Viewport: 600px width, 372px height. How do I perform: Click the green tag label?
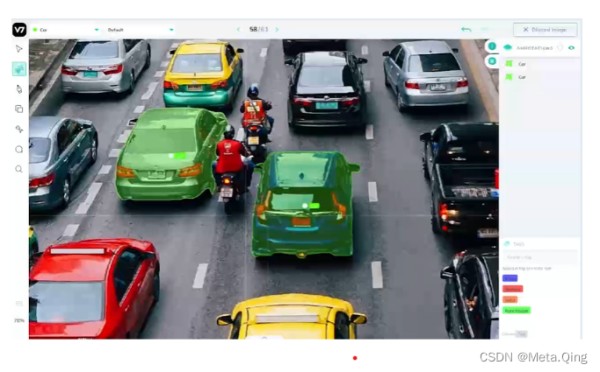(x=517, y=310)
